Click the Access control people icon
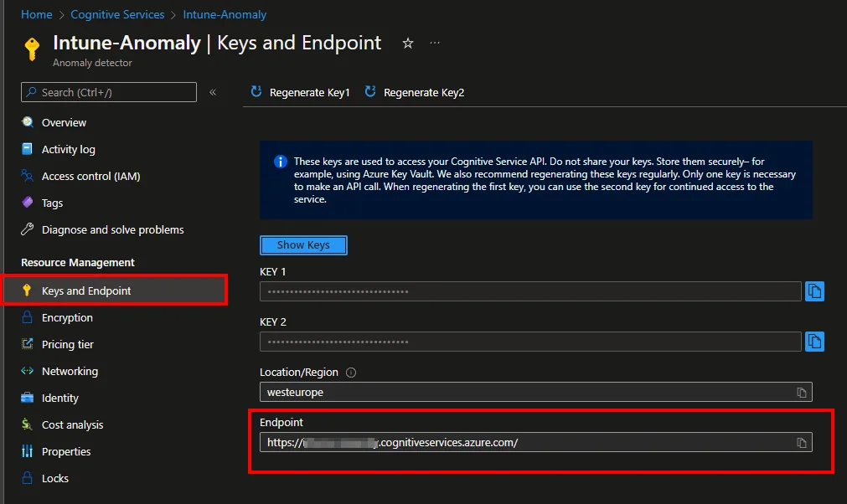The height and width of the screenshot is (504, 847). tap(27, 175)
